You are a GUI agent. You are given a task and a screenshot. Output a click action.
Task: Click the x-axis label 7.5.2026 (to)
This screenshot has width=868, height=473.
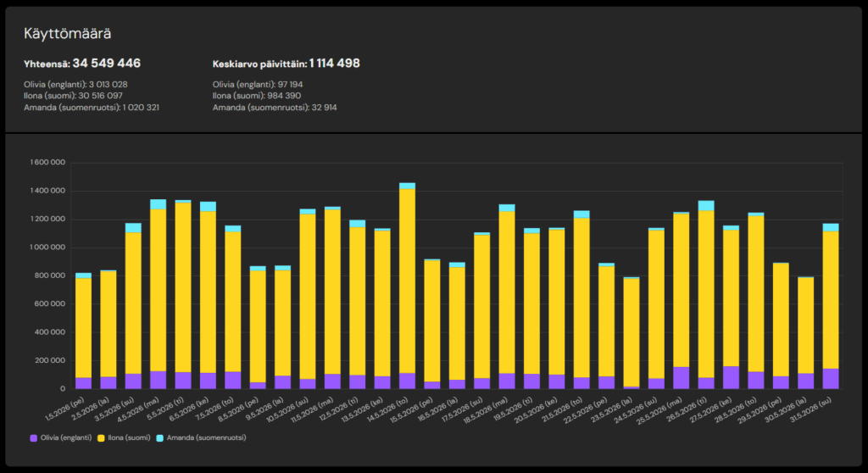point(216,409)
